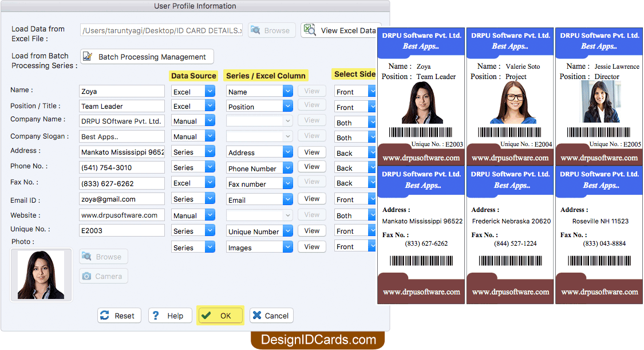Click the camera icon beside the photo
The height and width of the screenshot is (350, 644).
[x=86, y=276]
